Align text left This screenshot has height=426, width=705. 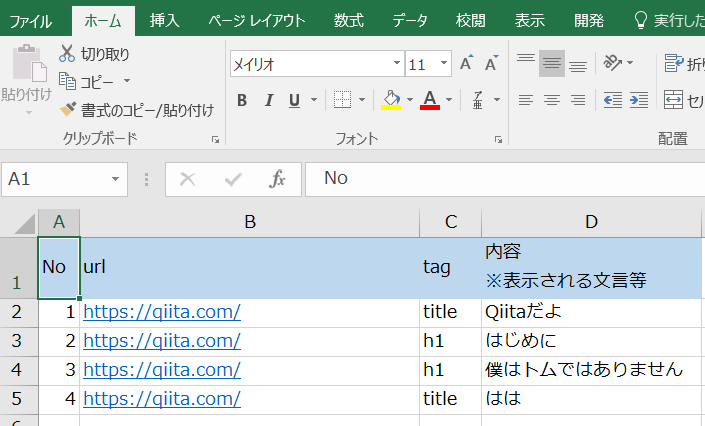(x=526, y=100)
